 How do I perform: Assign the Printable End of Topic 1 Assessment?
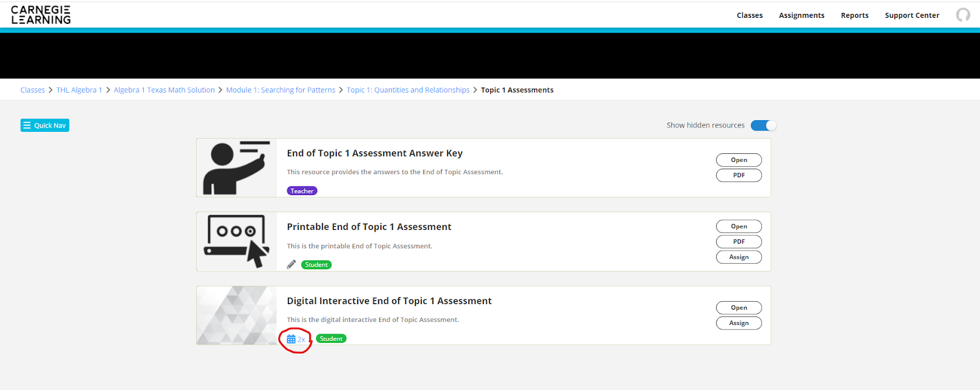click(739, 257)
